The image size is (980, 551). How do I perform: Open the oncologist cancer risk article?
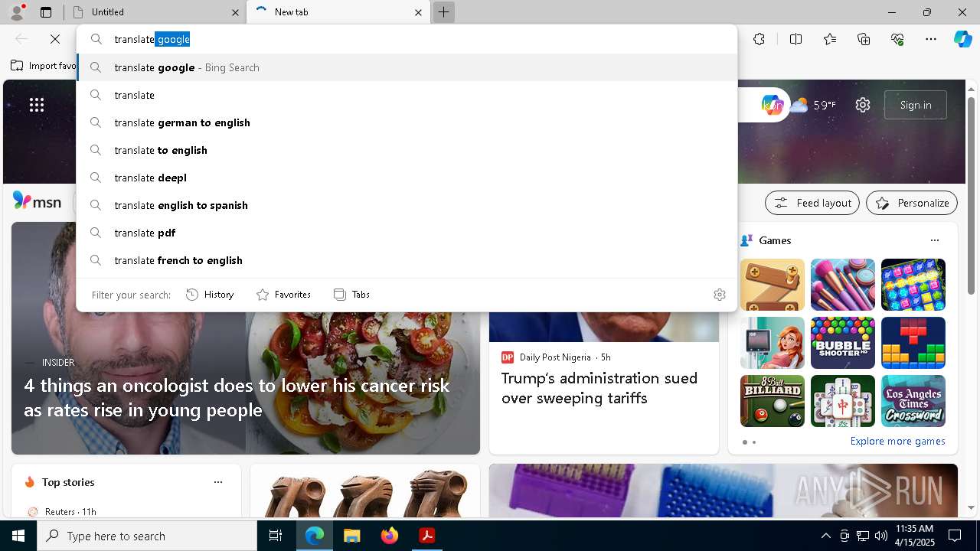[x=237, y=397]
